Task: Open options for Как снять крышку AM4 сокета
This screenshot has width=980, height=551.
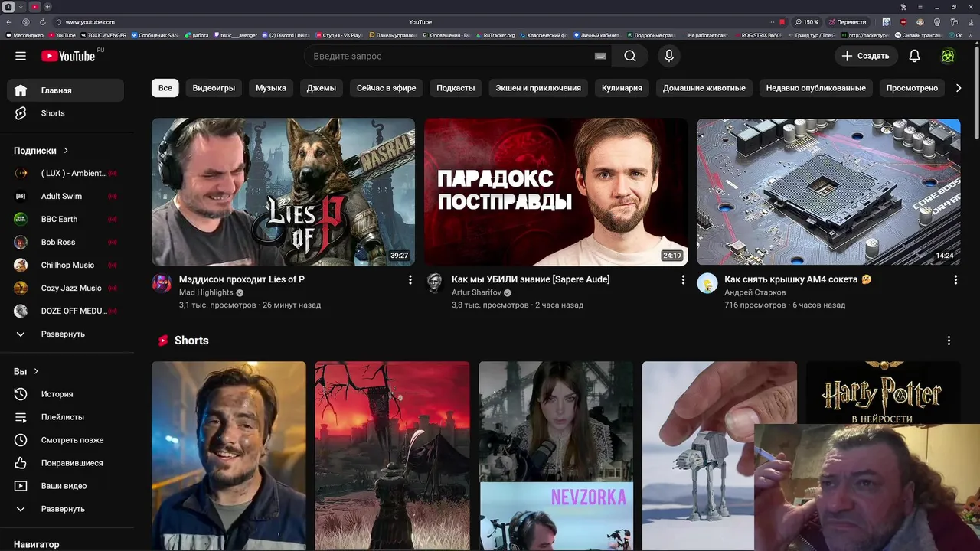Action: point(955,280)
